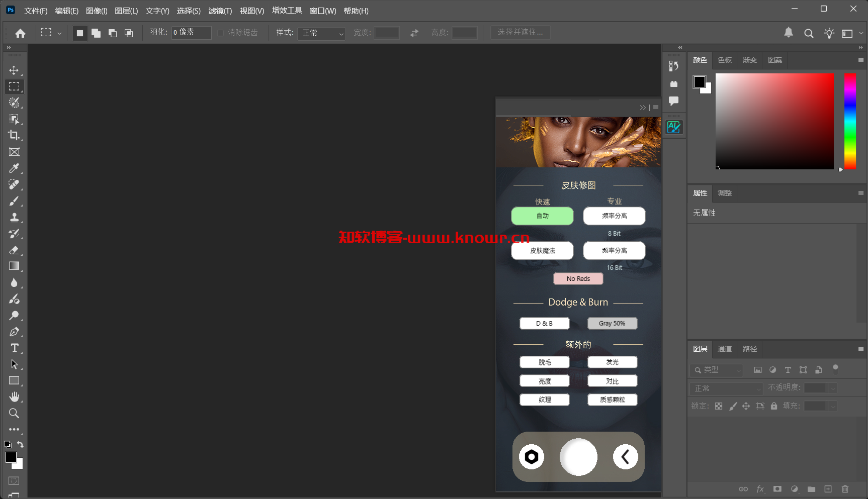Click the 皮肤魔法 button

pyautogui.click(x=542, y=251)
